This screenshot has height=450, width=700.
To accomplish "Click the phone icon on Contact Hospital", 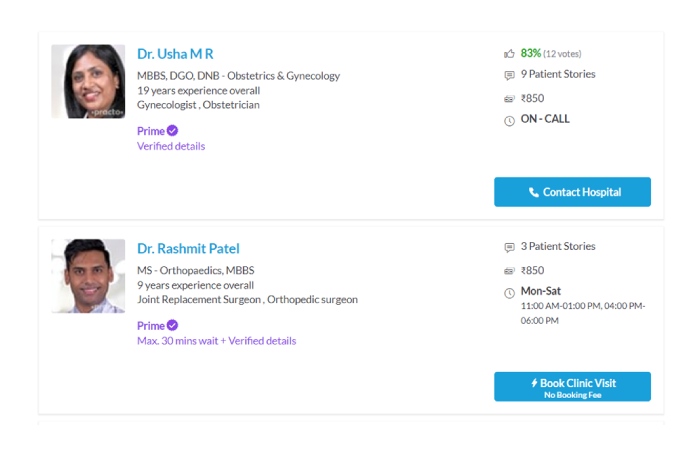I will pyautogui.click(x=533, y=192).
